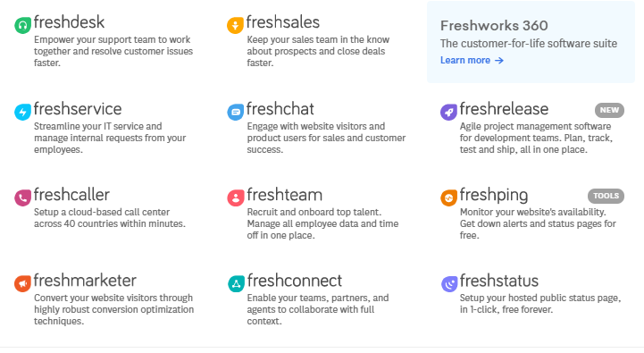
Task: Click the red Freshteam person icon
Action: tap(235, 198)
